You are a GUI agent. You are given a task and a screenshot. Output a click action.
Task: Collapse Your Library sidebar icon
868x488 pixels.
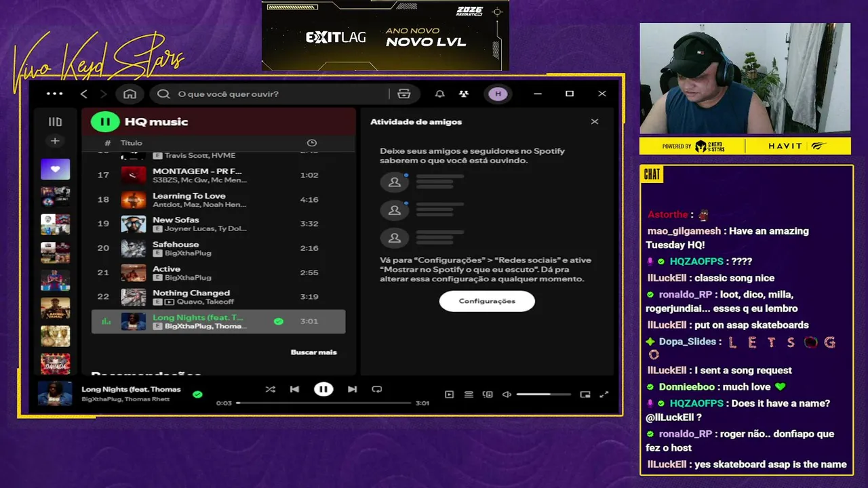55,122
